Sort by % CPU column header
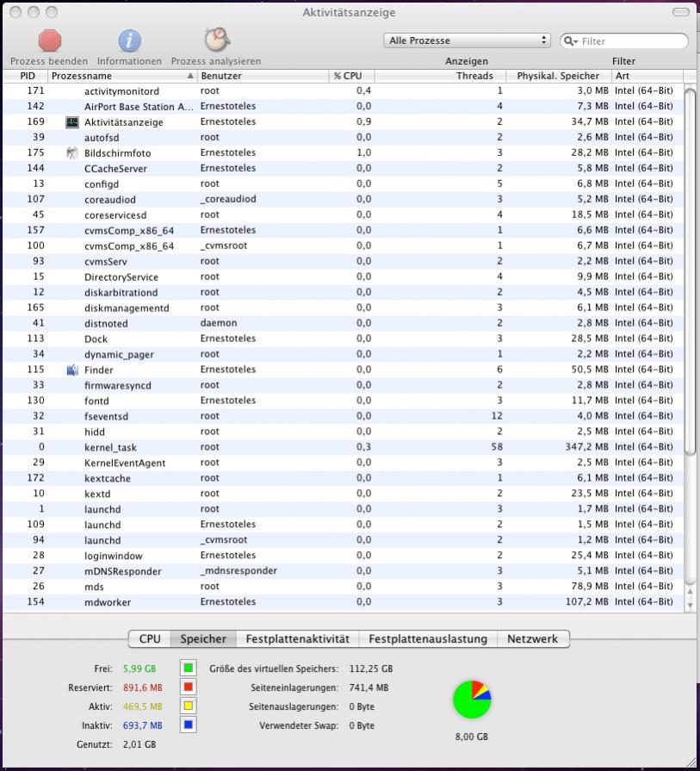 pos(351,76)
